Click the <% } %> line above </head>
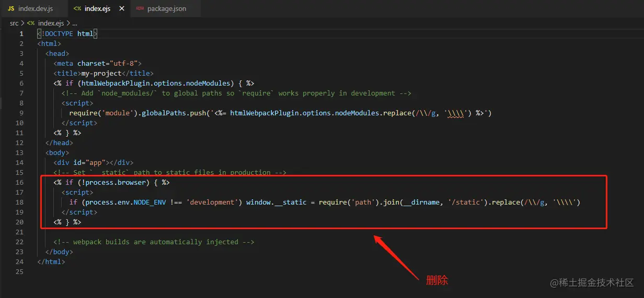Viewport: 644px width, 298px height. click(67, 133)
